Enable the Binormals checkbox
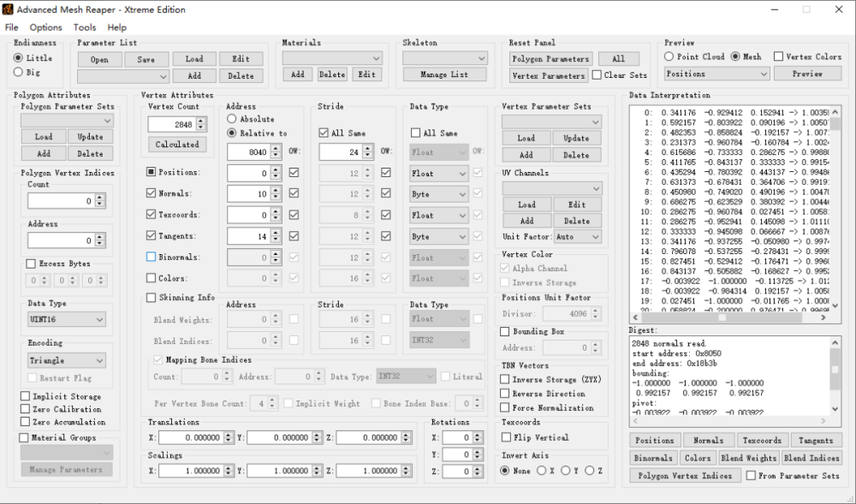 click(152, 257)
